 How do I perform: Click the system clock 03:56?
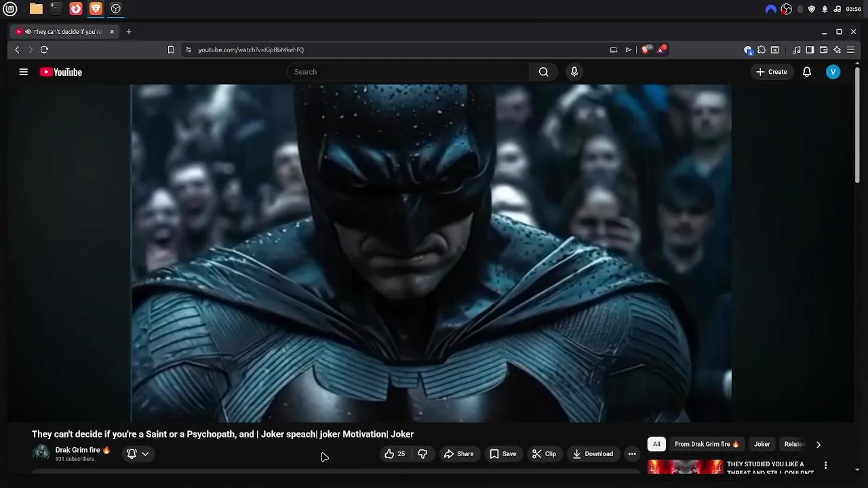(854, 9)
